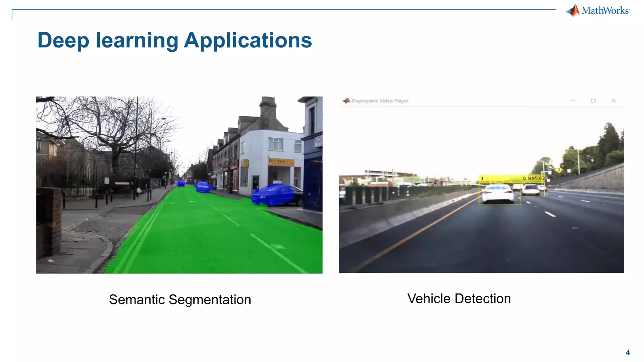
Task: Click the 0.99562 confidence score label
Action: (x=533, y=178)
